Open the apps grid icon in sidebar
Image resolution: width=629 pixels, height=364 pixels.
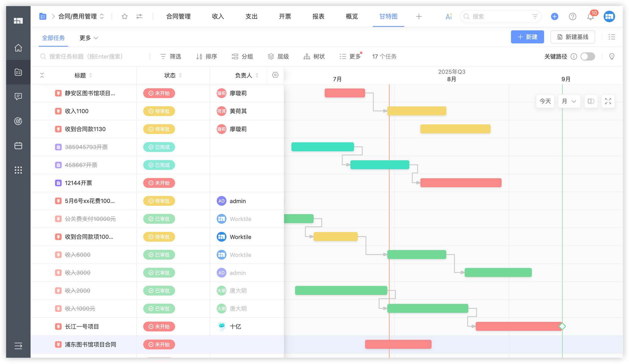pos(18,170)
